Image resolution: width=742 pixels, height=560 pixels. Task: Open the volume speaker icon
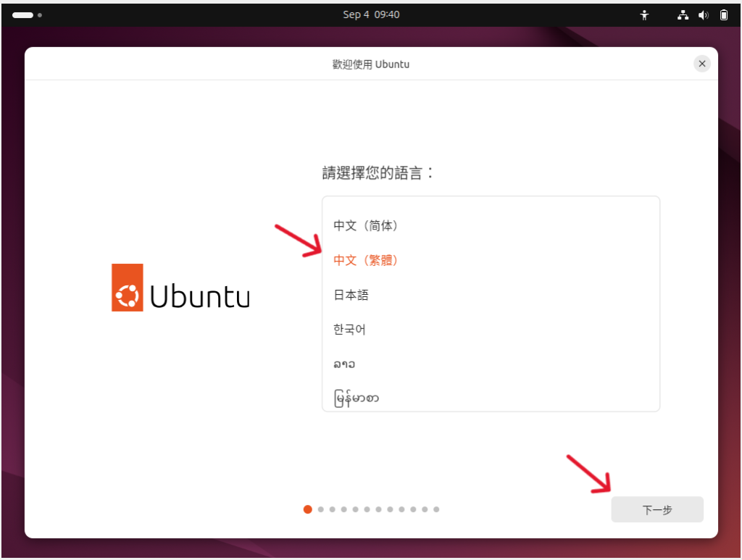(x=703, y=15)
